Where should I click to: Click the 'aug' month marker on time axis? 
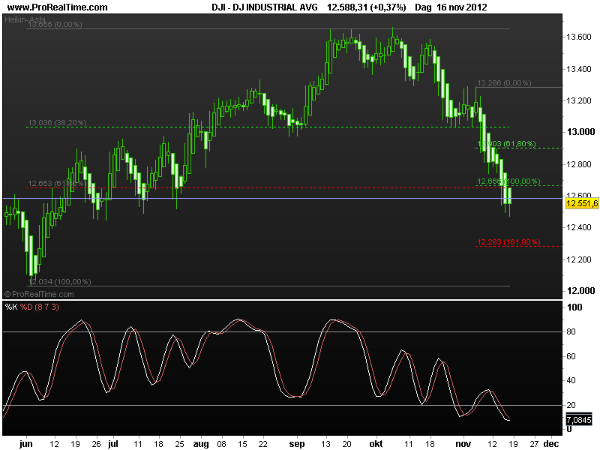(204, 440)
